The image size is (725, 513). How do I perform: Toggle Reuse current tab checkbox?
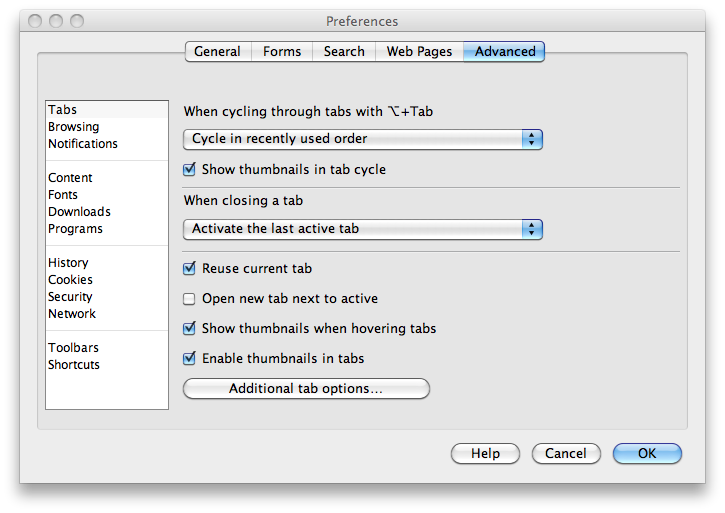pos(190,269)
